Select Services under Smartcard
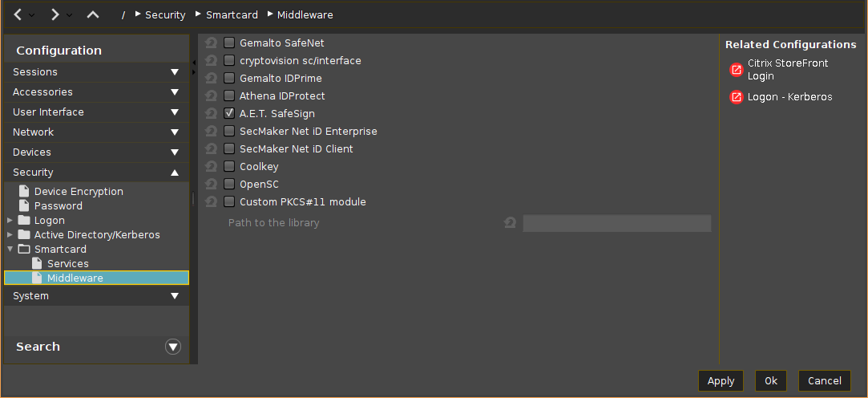The width and height of the screenshot is (868, 398). 67,264
